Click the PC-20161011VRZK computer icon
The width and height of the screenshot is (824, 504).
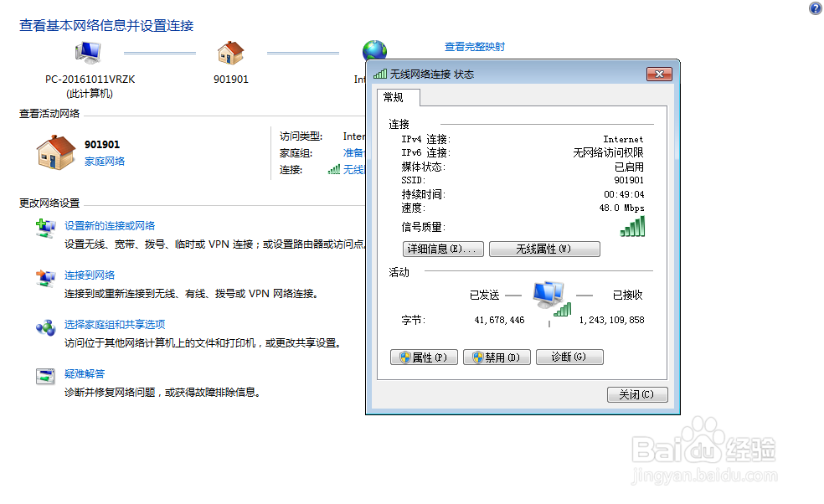(87, 53)
